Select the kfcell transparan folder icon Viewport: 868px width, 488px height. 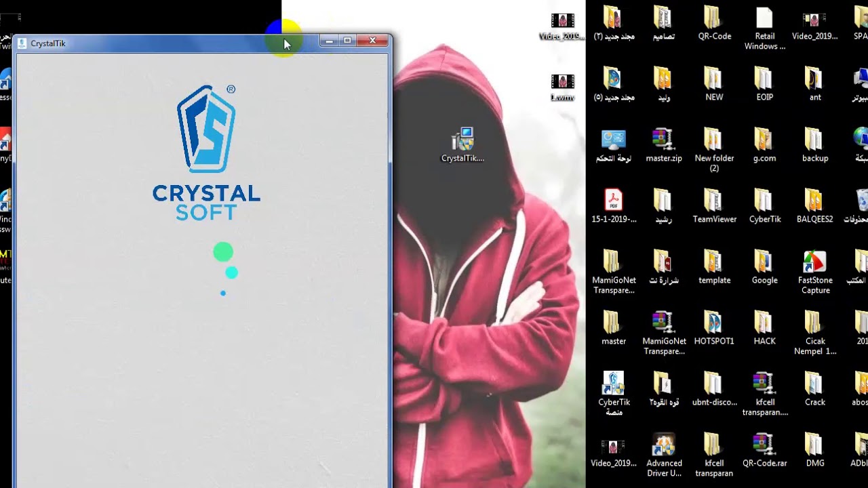point(714,455)
